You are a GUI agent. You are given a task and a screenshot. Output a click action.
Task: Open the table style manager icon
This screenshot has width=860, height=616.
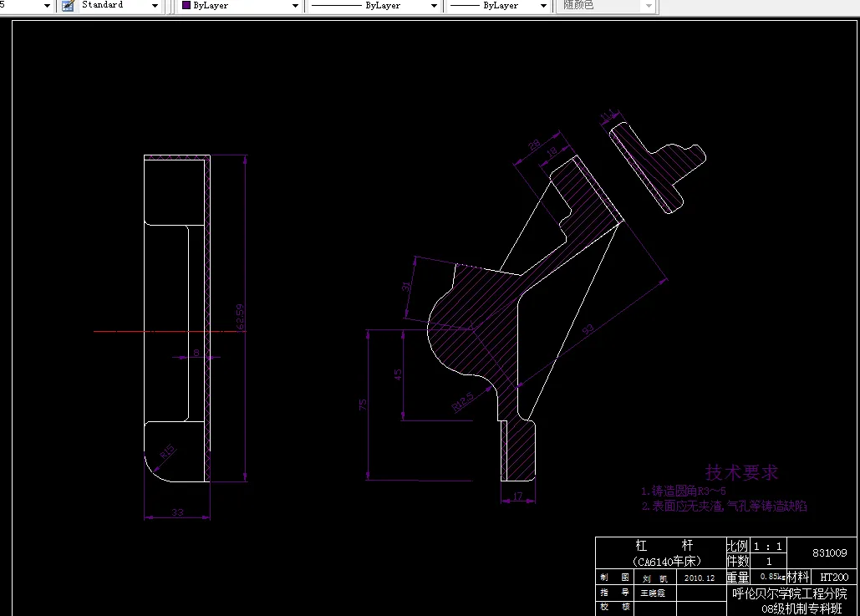coord(68,6)
